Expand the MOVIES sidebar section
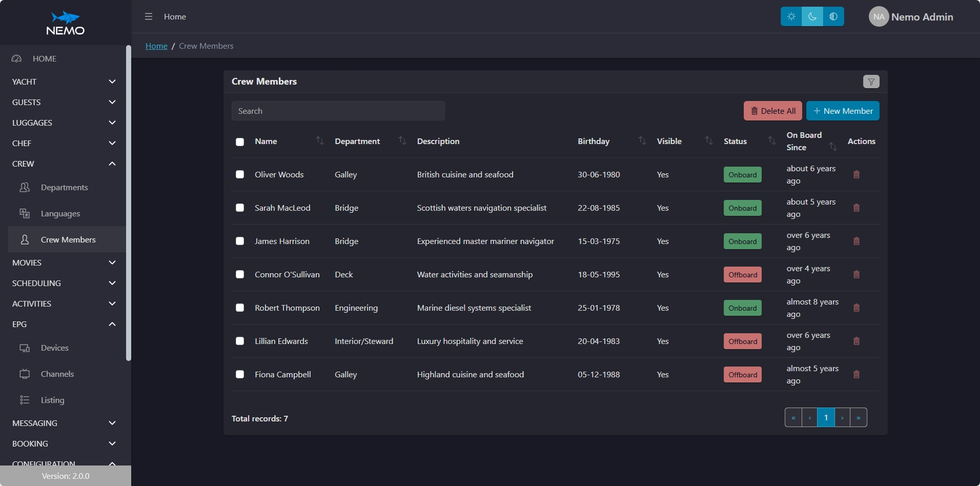Viewport: 980px width, 486px height. pos(64,262)
